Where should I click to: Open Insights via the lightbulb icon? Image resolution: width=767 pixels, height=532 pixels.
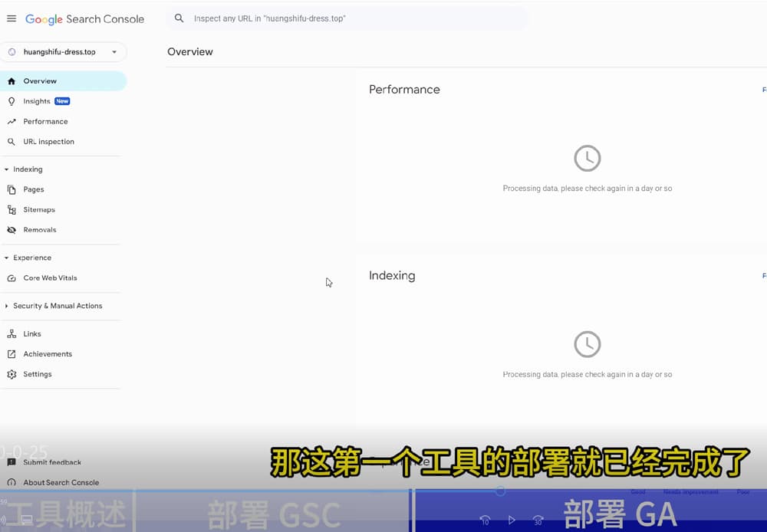(12, 101)
